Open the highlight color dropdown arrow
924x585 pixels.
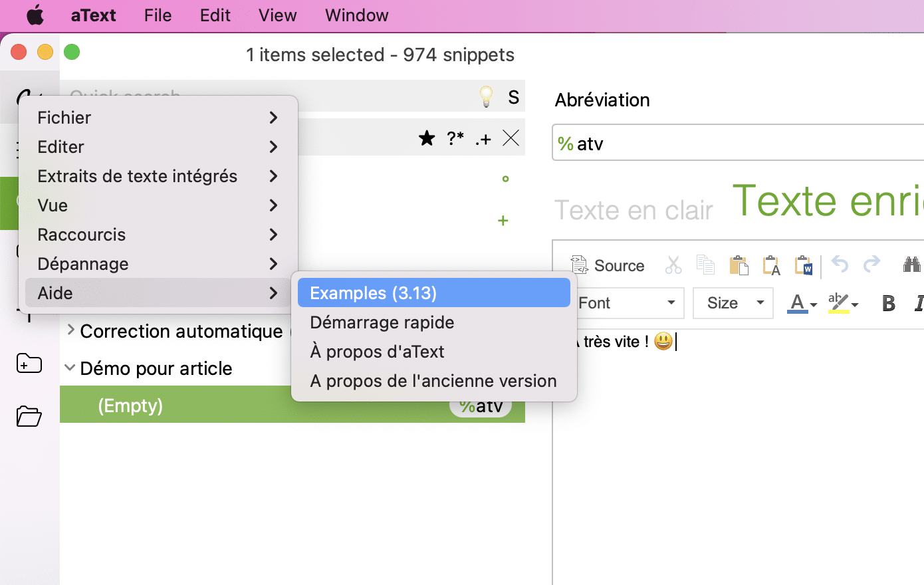pos(855,305)
